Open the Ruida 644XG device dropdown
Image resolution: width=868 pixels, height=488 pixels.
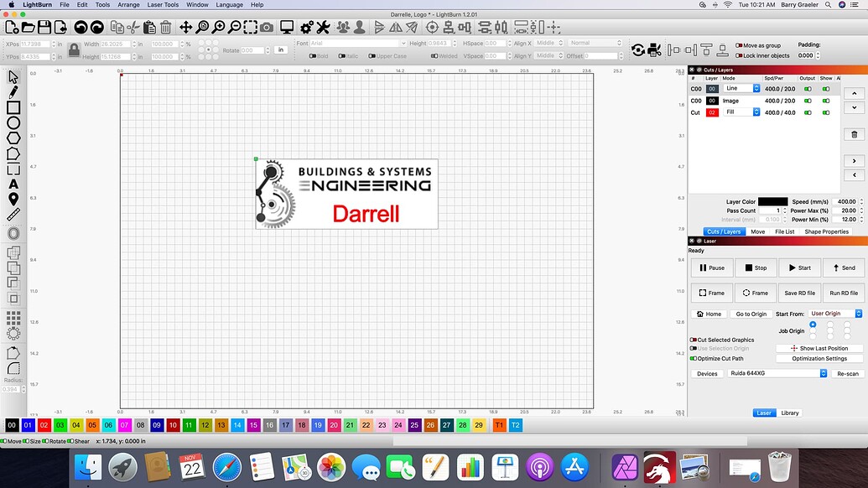[x=777, y=373]
